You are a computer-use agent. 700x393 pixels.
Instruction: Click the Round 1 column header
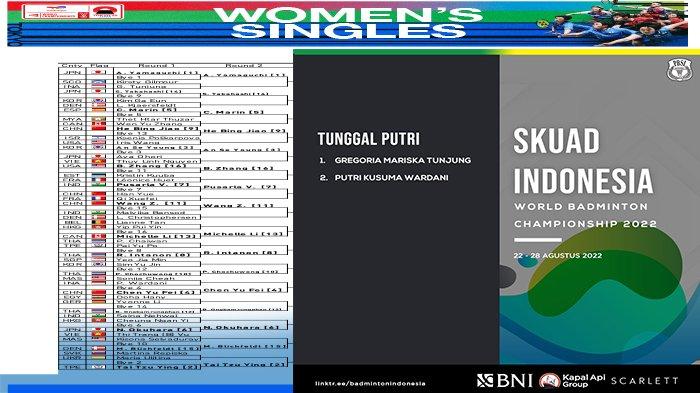pyautogui.click(x=153, y=66)
